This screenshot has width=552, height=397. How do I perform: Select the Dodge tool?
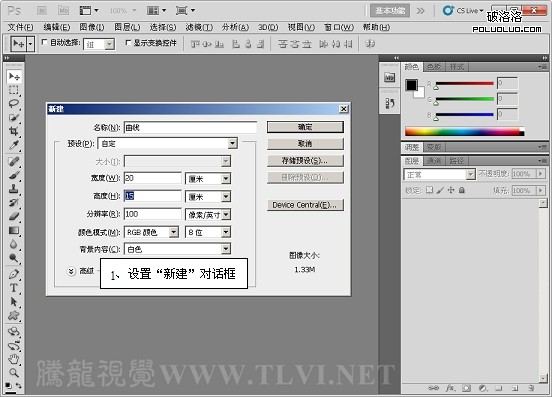[14, 258]
